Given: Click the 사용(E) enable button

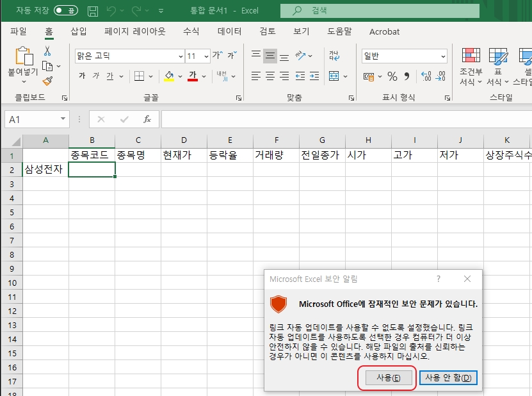Looking at the screenshot, I should pyautogui.click(x=389, y=377).
